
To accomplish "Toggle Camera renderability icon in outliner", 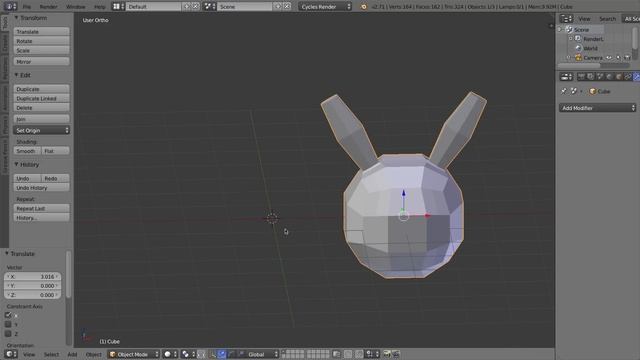I will pos(627,58).
